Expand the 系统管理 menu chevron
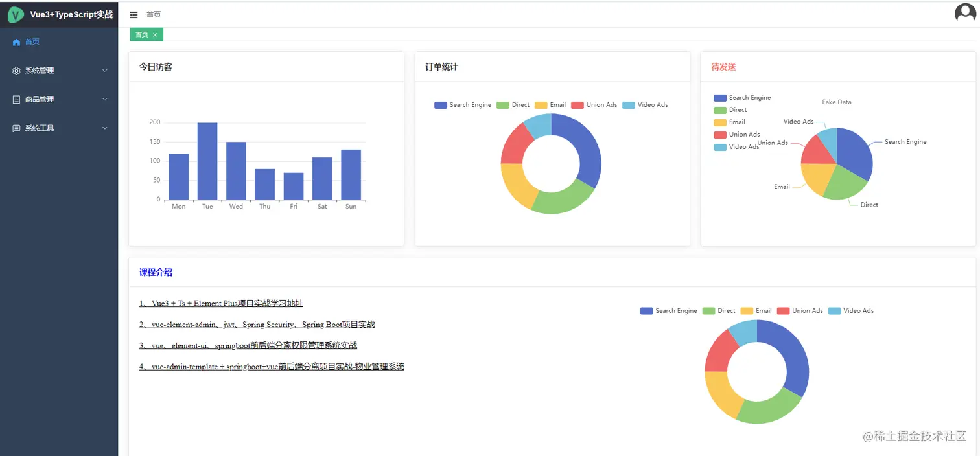This screenshot has width=980, height=456. click(x=105, y=71)
